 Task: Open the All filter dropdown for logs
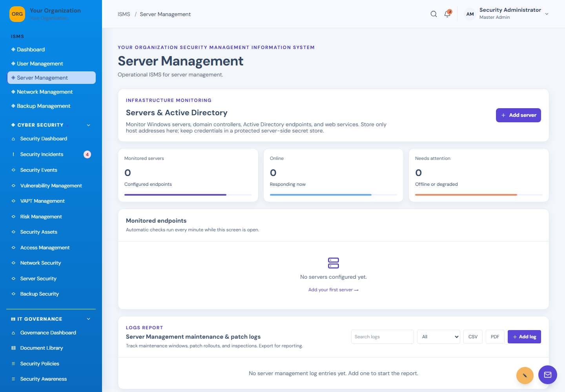click(439, 337)
